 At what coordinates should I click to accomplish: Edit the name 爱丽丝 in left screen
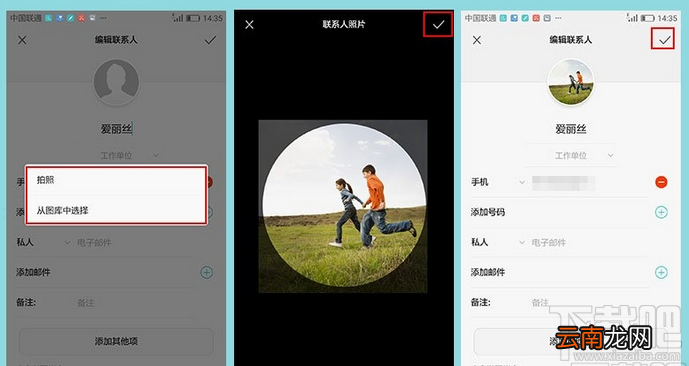pos(116,129)
